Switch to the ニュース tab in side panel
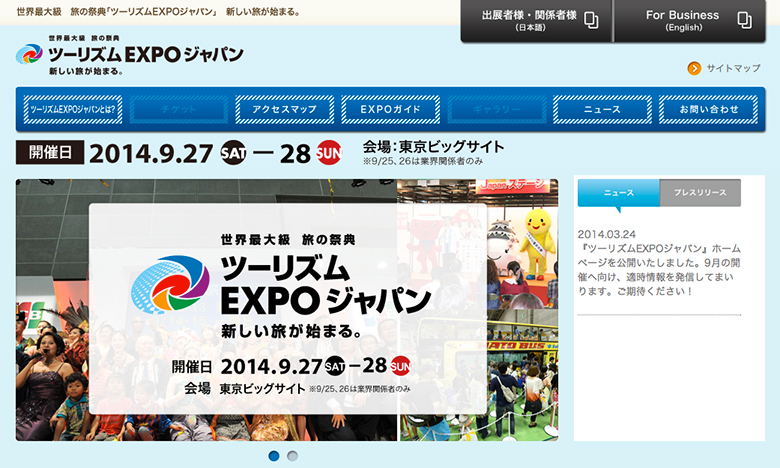Viewport: 780px width, 468px height. 618,192
